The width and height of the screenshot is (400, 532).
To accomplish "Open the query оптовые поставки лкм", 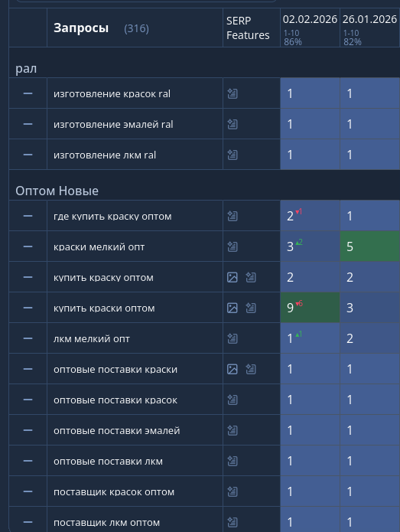I will pyautogui.click(x=108, y=461).
